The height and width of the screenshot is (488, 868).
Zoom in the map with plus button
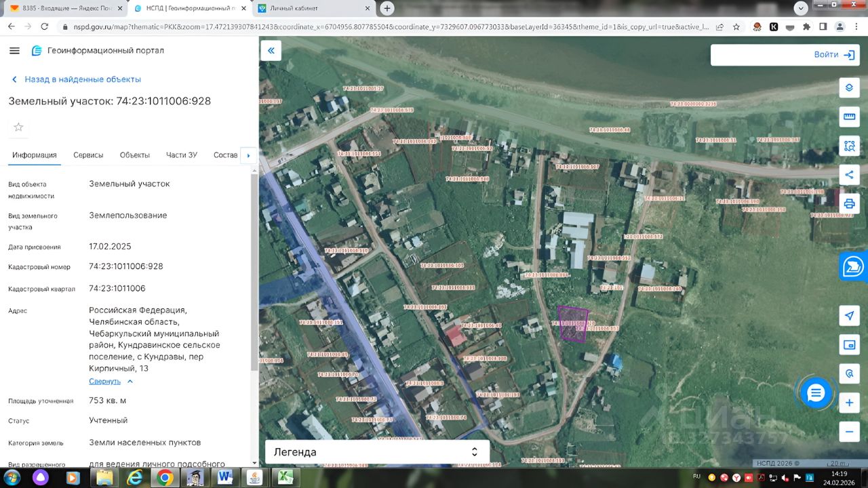pyautogui.click(x=849, y=403)
